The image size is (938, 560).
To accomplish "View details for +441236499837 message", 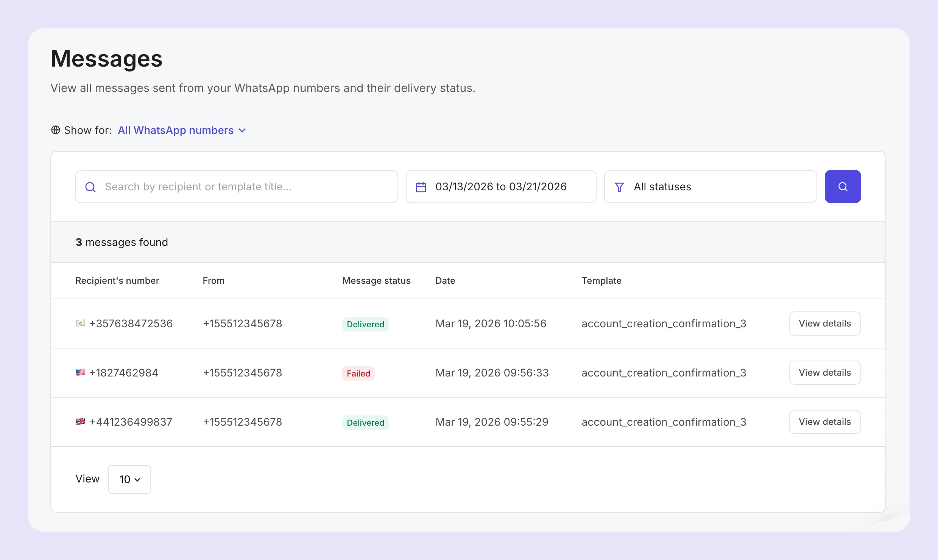I will (825, 422).
